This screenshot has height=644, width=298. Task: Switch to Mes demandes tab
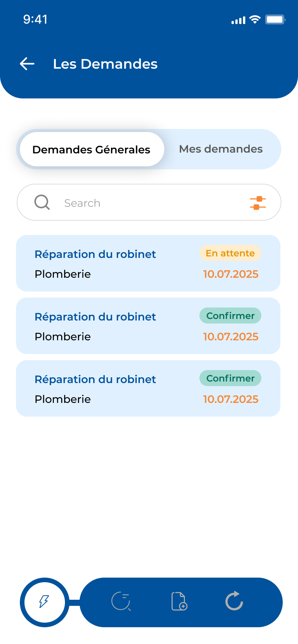(x=221, y=149)
